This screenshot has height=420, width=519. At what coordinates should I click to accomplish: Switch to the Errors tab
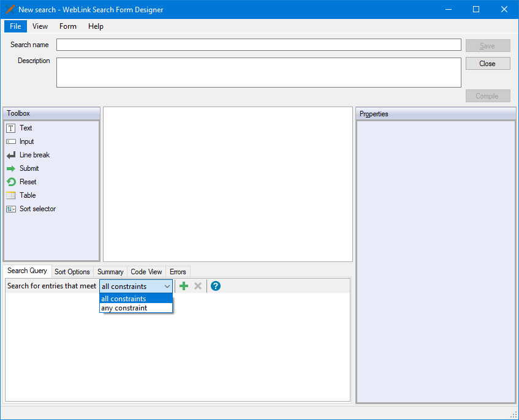(x=178, y=271)
